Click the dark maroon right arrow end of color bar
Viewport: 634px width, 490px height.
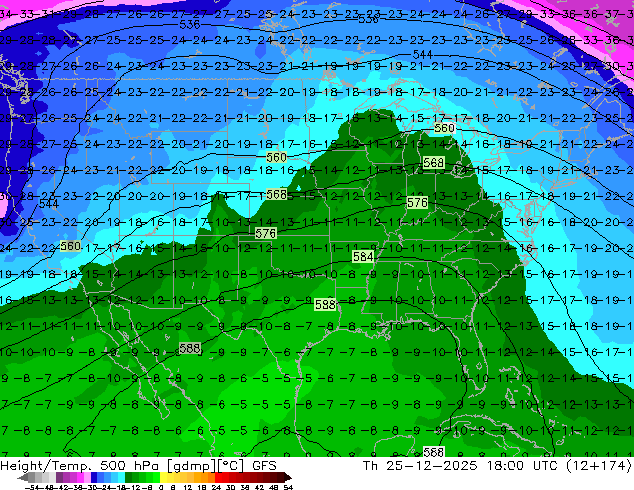(287, 478)
